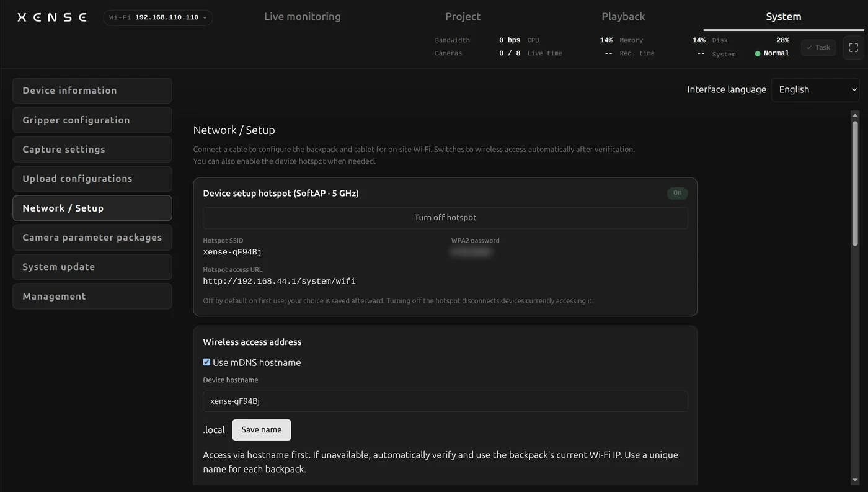This screenshot has width=868, height=492.
Task: Toggle fullscreen mode icon
Action: [853, 48]
